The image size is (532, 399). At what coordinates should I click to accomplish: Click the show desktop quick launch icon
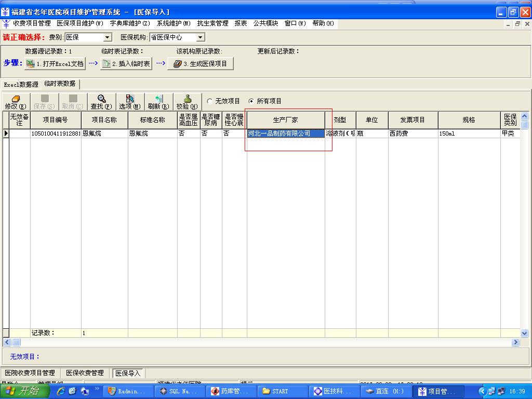(x=85, y=391)
